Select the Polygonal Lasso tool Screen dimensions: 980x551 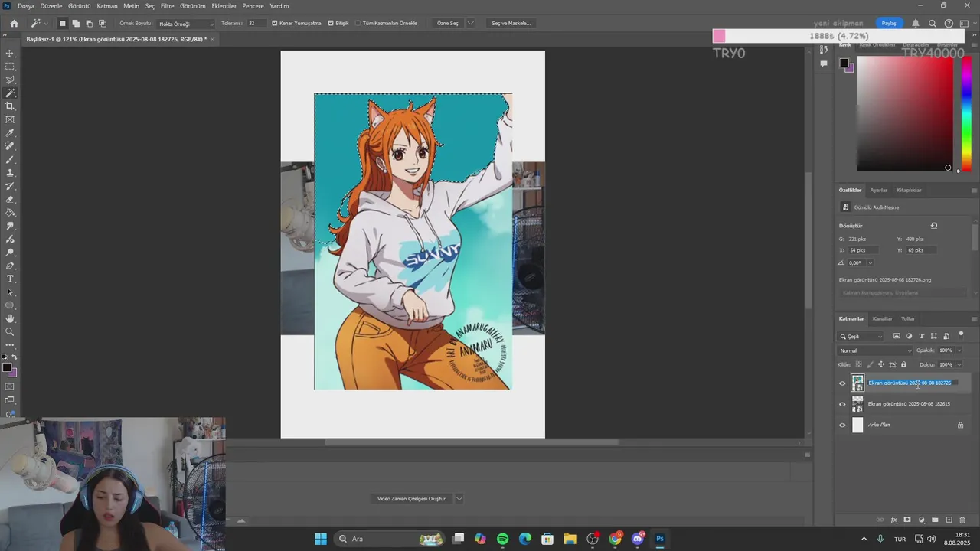[x=10, y=80]
